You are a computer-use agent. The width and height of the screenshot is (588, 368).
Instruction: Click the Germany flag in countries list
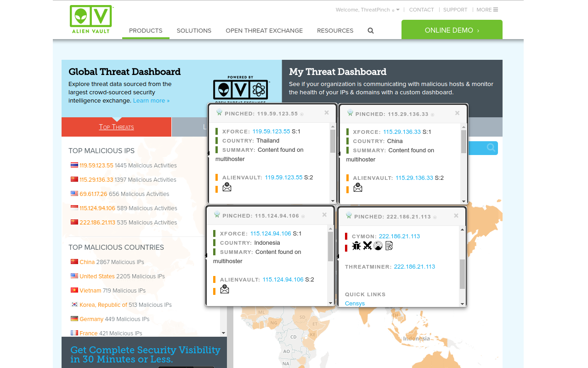click(x=74, y=319)
